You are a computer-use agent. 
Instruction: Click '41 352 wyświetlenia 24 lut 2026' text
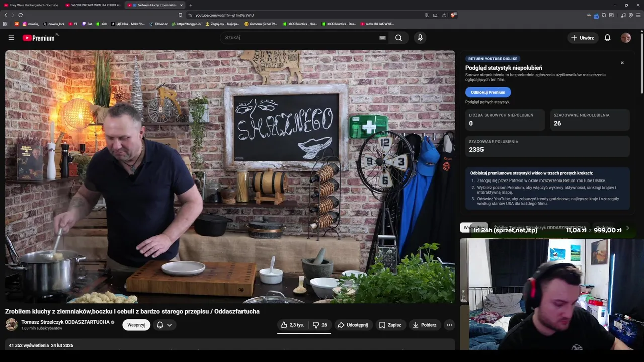pos(41,346)
